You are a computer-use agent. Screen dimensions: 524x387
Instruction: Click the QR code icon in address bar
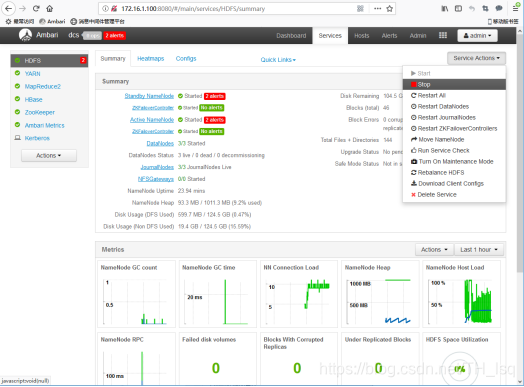click(360, 9)
